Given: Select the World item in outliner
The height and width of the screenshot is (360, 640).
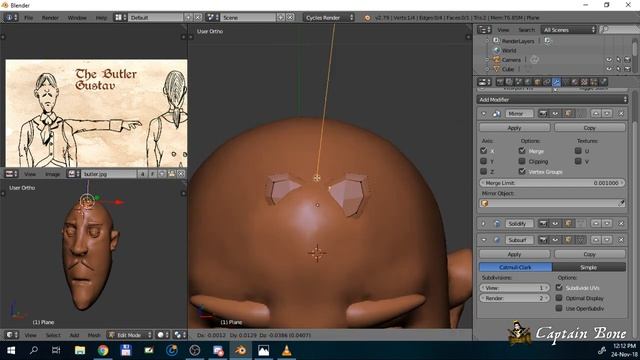Looking at the screenshot, I should click(x=509, y=50).
